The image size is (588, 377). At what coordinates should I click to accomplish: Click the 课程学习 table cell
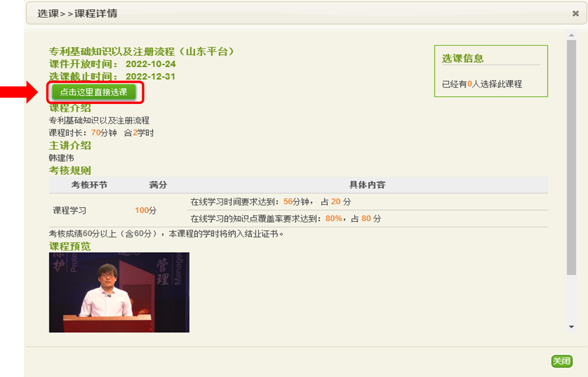pos(70,211)
